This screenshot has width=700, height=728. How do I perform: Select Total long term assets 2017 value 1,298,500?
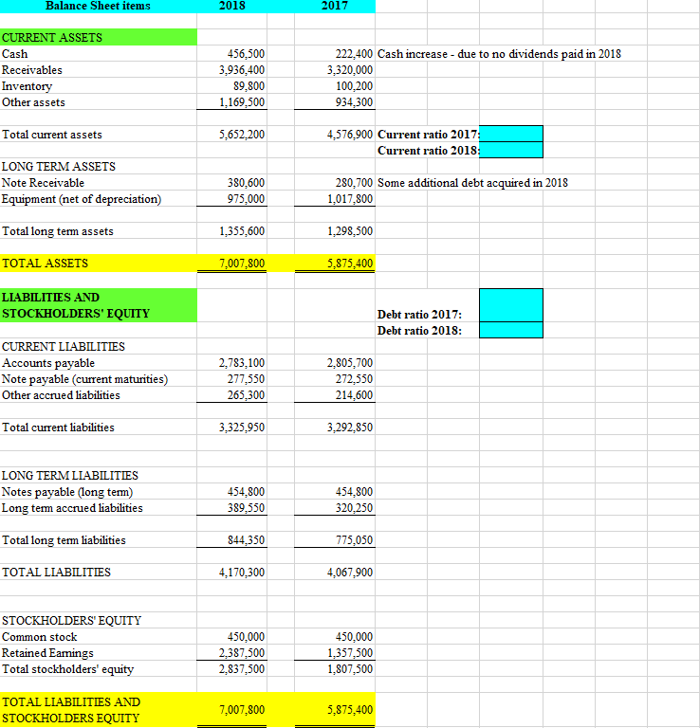tap(350, 231)
